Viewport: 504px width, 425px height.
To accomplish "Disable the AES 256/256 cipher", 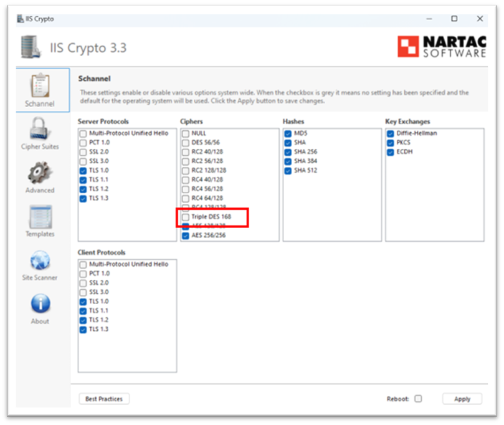I will click(x=185, y=236).
